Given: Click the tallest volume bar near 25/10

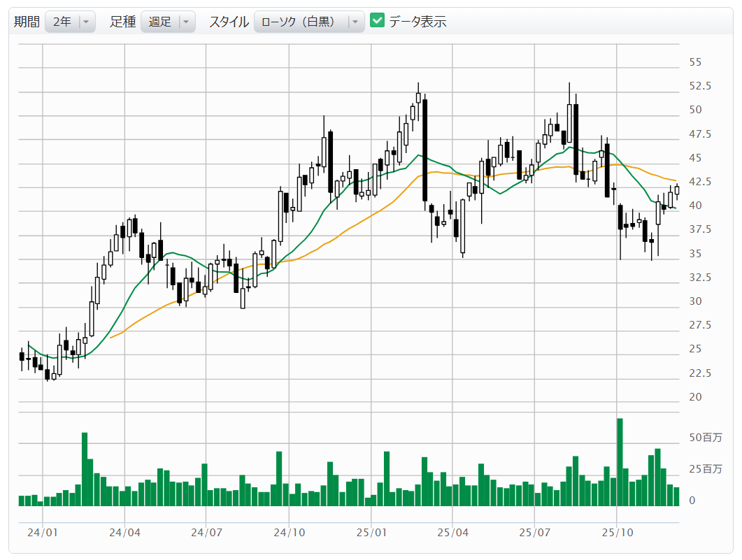Looking at the screenshot, I should pos(620,461).
